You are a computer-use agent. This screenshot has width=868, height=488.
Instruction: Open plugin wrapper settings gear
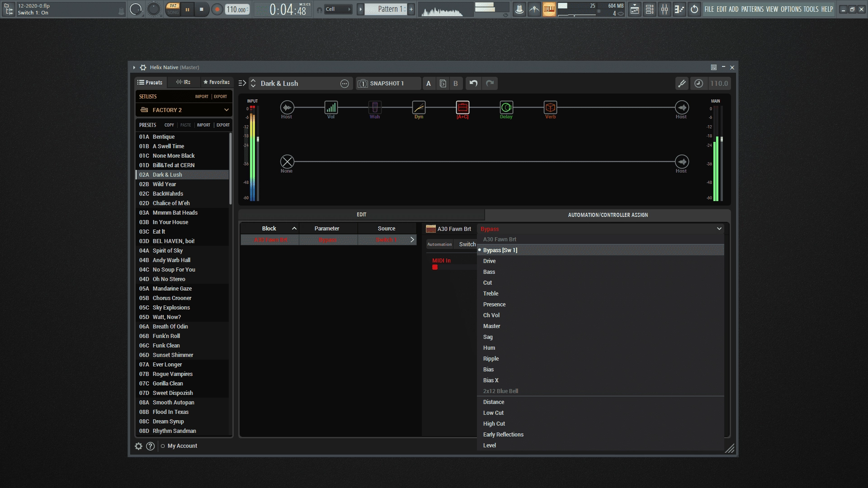click(x=143, y=67)
